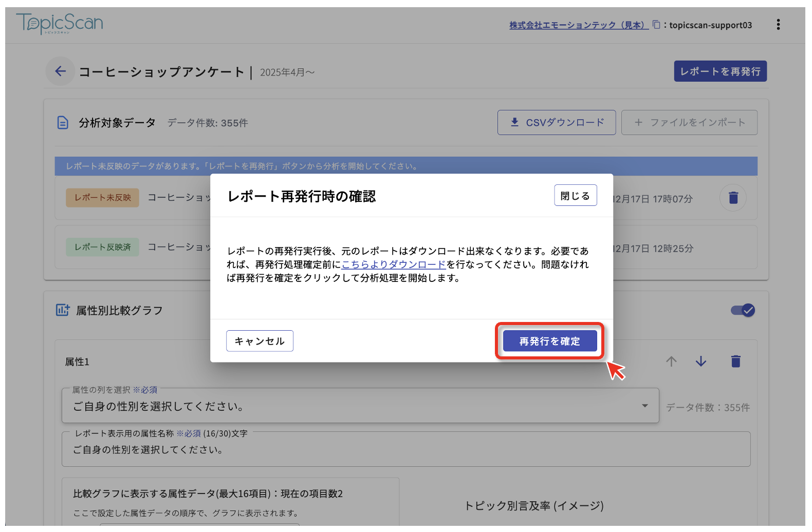Close the dialog with 閉じる button
The width and height of the screenshot is (812, 532).
pyautogui.click(x=575, y=196)
